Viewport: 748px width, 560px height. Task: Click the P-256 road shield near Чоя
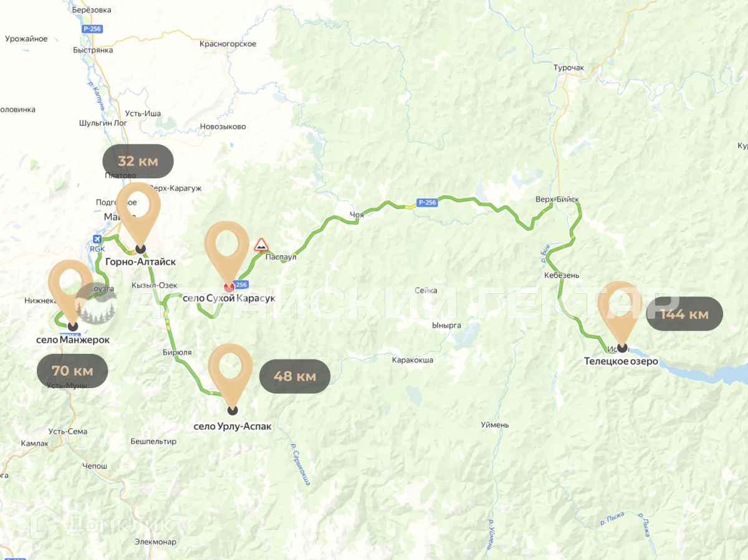(x=428, y=202)
